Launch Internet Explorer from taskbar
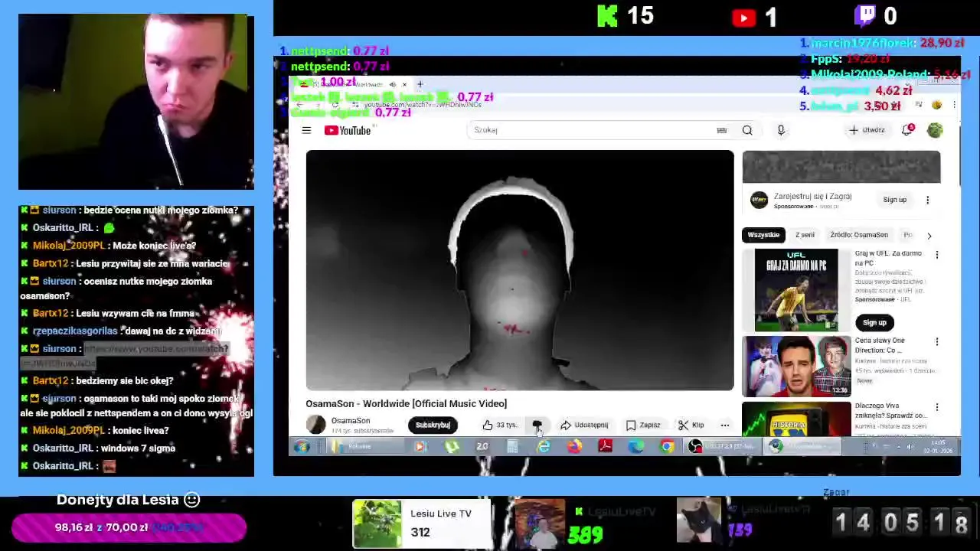Viewport: 980px width, 551px height. click(x=544, y=446)
